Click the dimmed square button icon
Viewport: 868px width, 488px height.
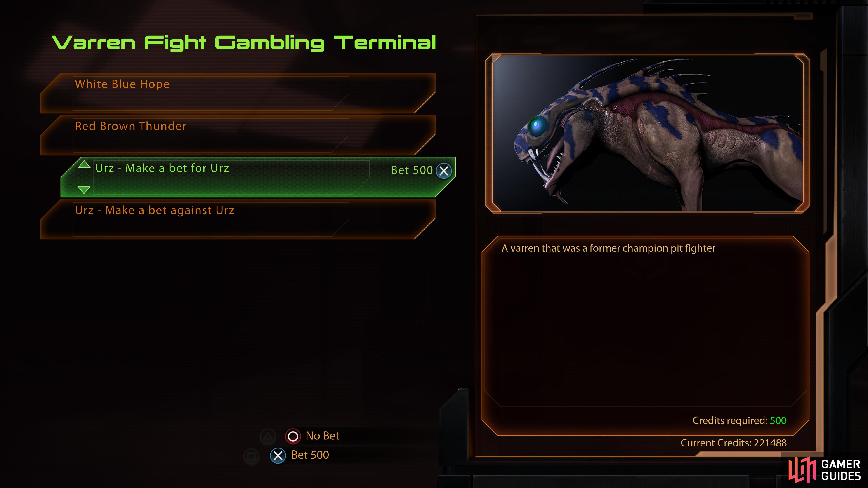251,456
